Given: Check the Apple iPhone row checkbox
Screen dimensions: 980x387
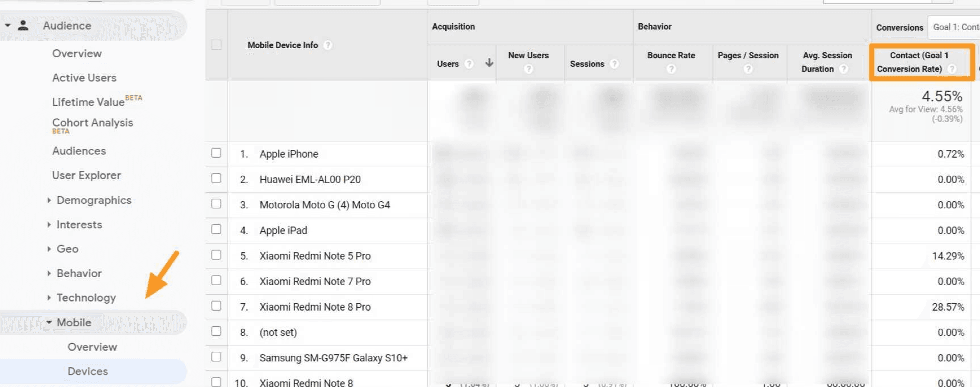Looking at the screenshot, I should pyautogui.click(x=216, y=153).
